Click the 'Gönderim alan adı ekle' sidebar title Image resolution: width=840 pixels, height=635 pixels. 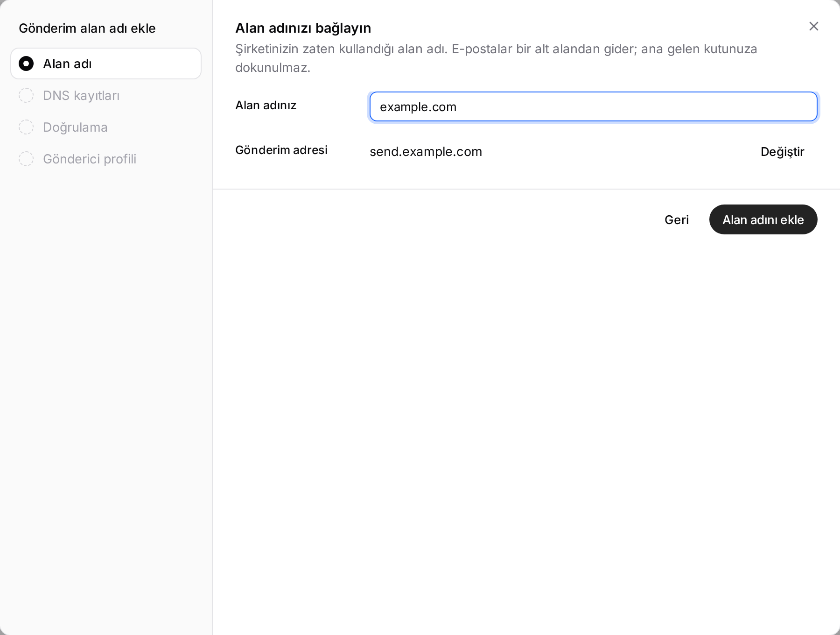click(x=87, y=28)
